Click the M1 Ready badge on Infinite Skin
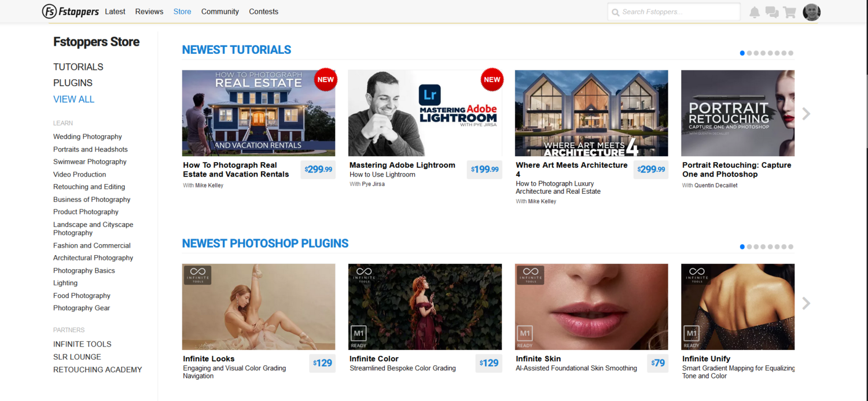 525,336
